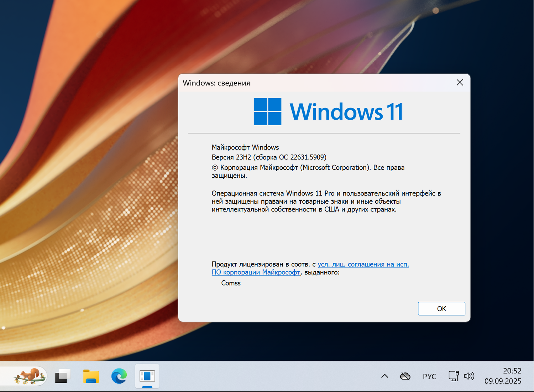
Task: Open Microsoft Edge from the taskbar
Action: (119, 376)
